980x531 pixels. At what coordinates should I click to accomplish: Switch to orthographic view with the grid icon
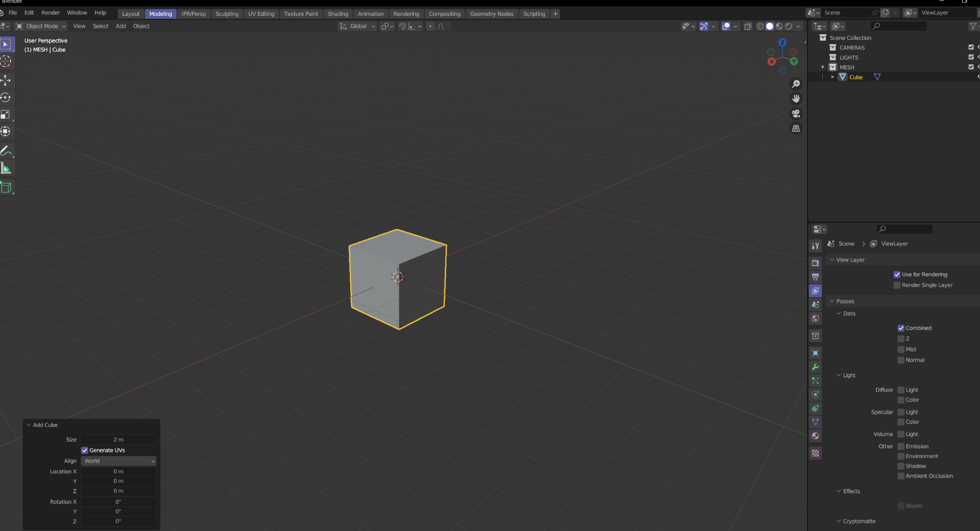tap(796, 129)
